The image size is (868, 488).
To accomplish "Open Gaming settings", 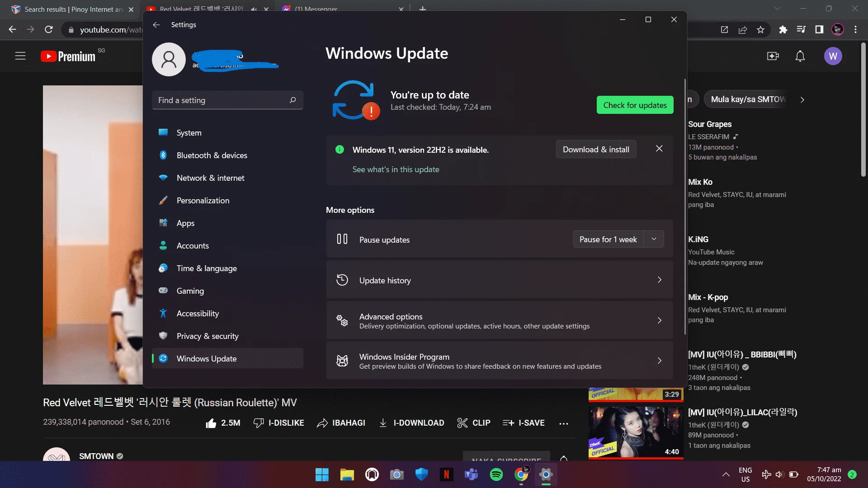I will pos(227,291).
